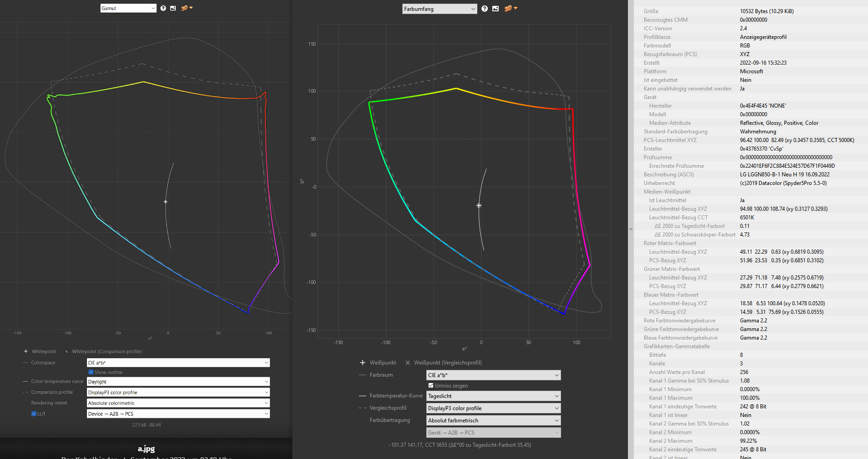The image size is (868, 459).
Task: Open the Farbumfang plot type dropdown
Action: 439,9
